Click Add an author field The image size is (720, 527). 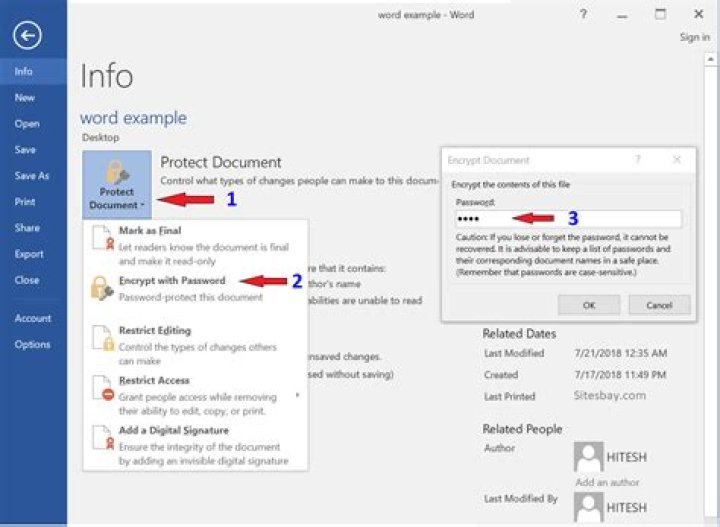tap(607, 482)
